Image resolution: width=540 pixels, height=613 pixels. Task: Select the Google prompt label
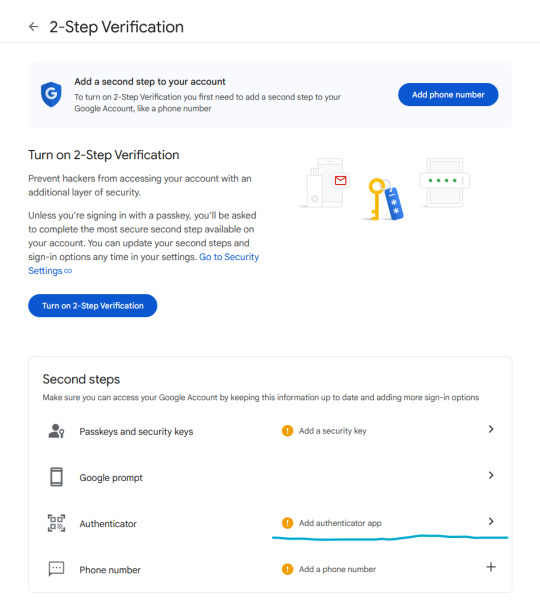coord(111,478)
